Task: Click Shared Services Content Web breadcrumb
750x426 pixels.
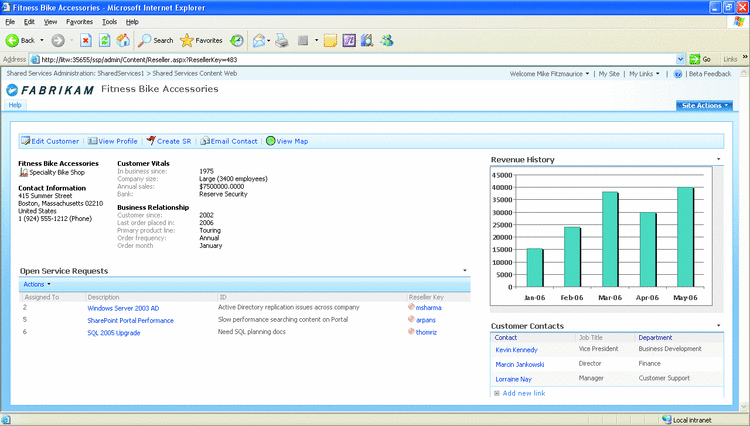Action: (x=194, y=74)
